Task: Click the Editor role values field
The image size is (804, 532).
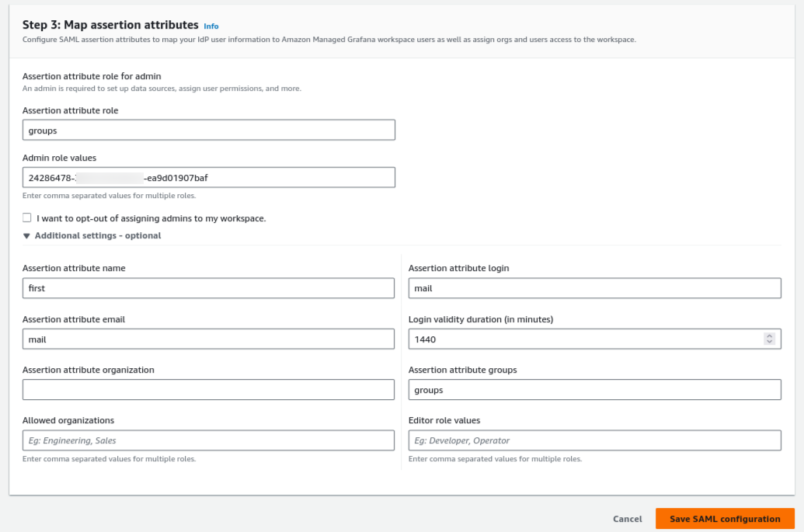Action: coord(594,440)
